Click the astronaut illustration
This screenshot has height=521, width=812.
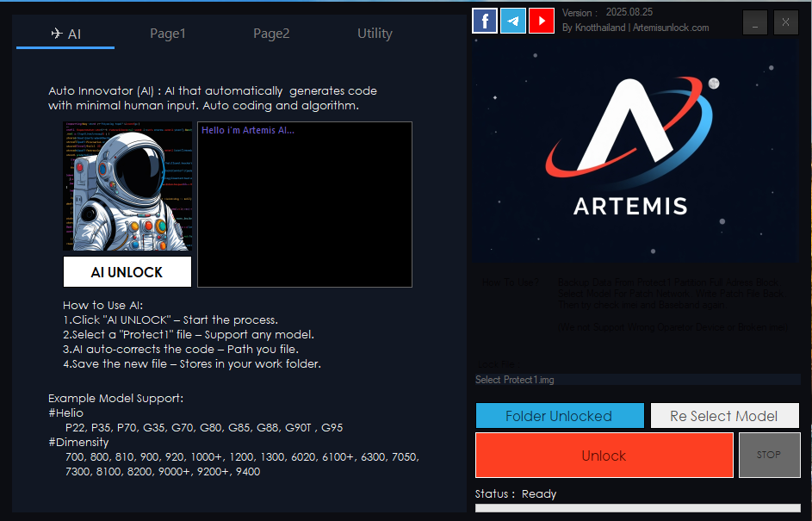(127, 187)
